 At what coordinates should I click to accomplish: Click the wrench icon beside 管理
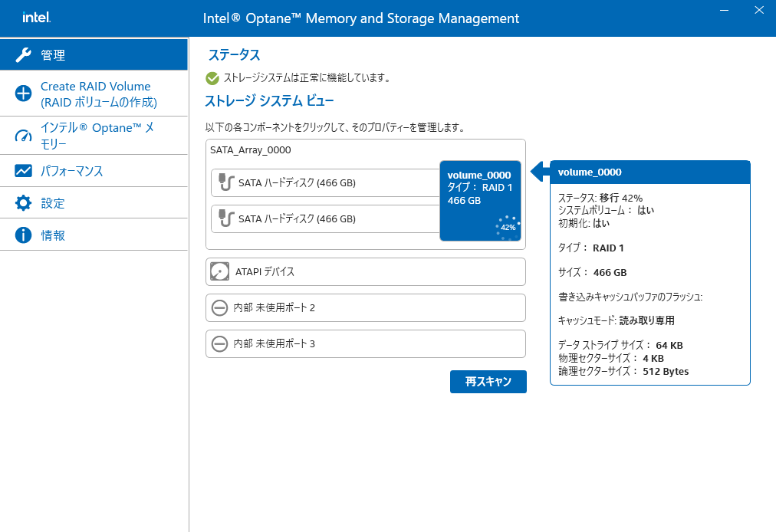(23, 55)
